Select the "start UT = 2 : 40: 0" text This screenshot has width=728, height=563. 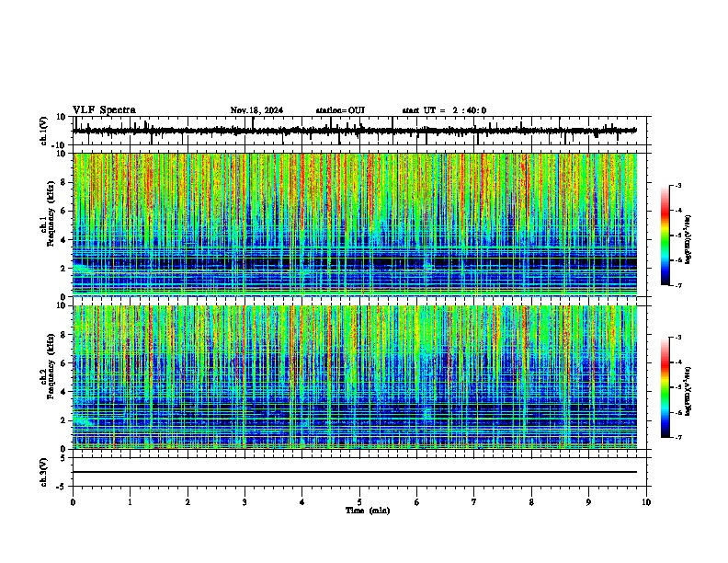[444, 110]
